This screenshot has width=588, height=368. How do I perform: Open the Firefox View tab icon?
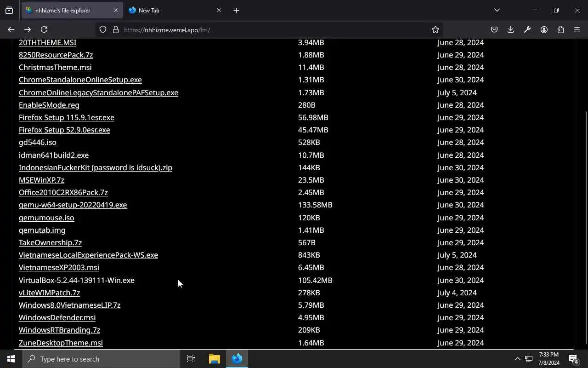(9, 10)
